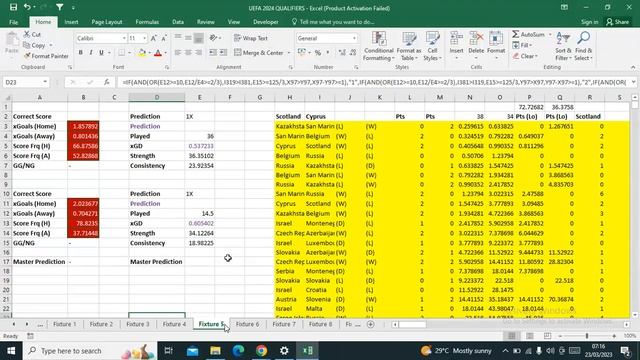
Task: Click the Undo arrow icon
Action: point(27,7)
